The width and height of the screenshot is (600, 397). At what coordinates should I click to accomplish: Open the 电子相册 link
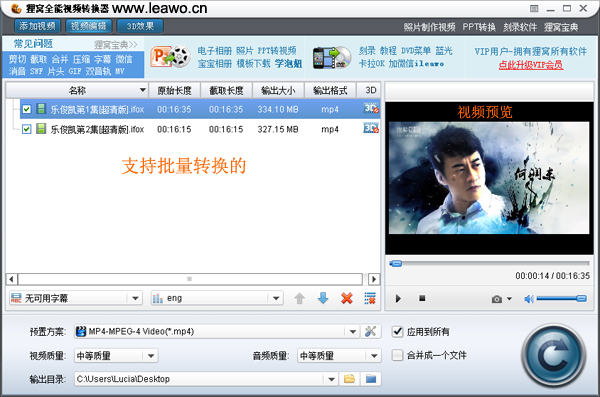[x=215, y=51]
